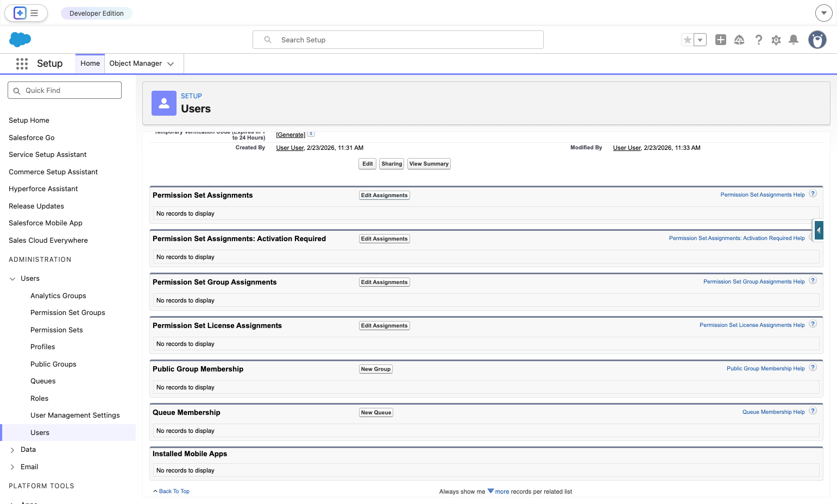Screen dimensions: 837x504
Task: Click the Users page header icon
Action: tap(164, 103)
